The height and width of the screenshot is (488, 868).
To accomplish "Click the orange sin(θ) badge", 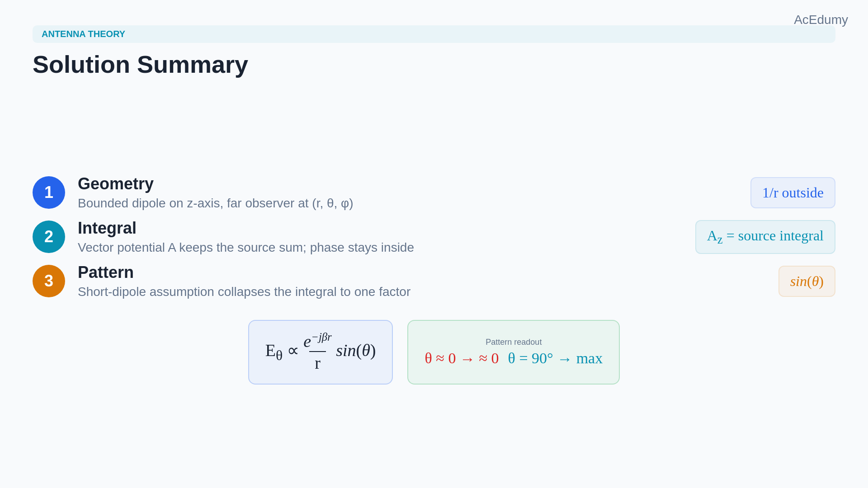I will point(807,282).
